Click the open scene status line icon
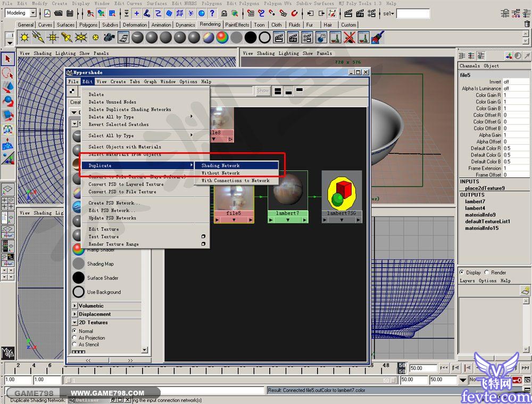 pos(59,13)
